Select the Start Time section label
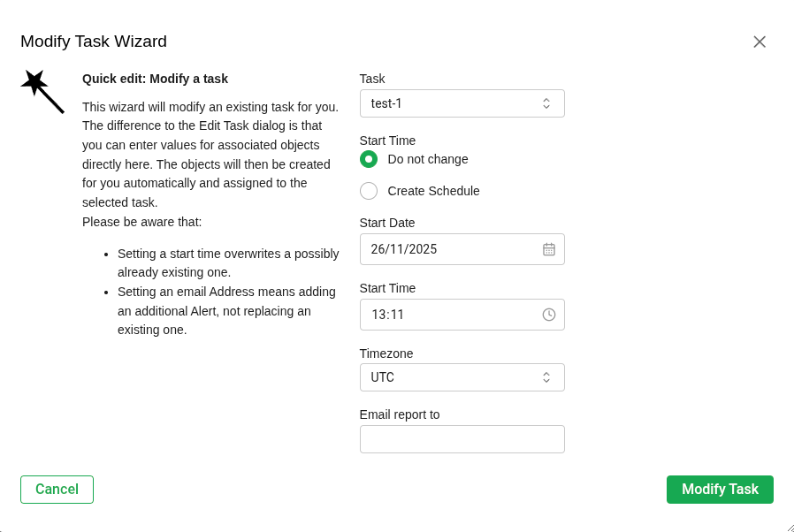This screenshot has width=794, height=532. [387, 140]
